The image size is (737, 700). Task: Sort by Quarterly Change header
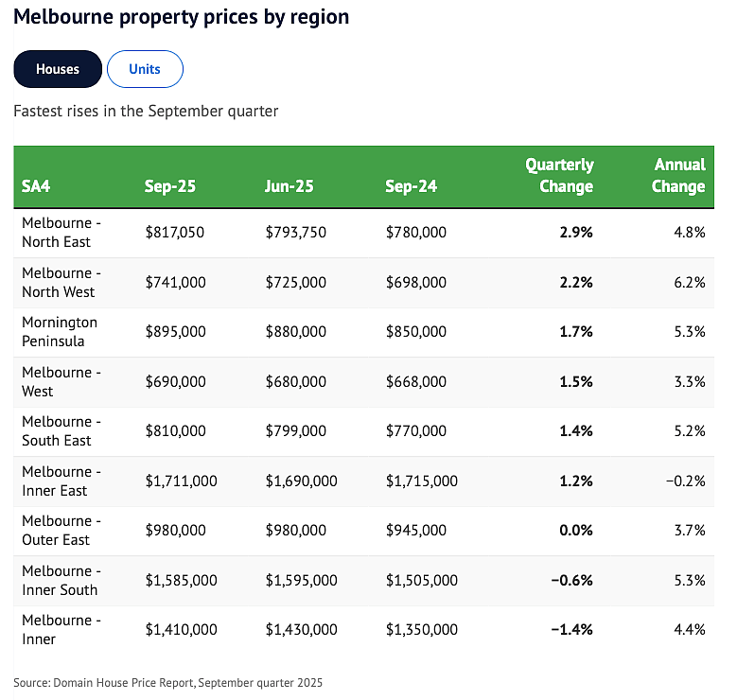click(559, 175)
